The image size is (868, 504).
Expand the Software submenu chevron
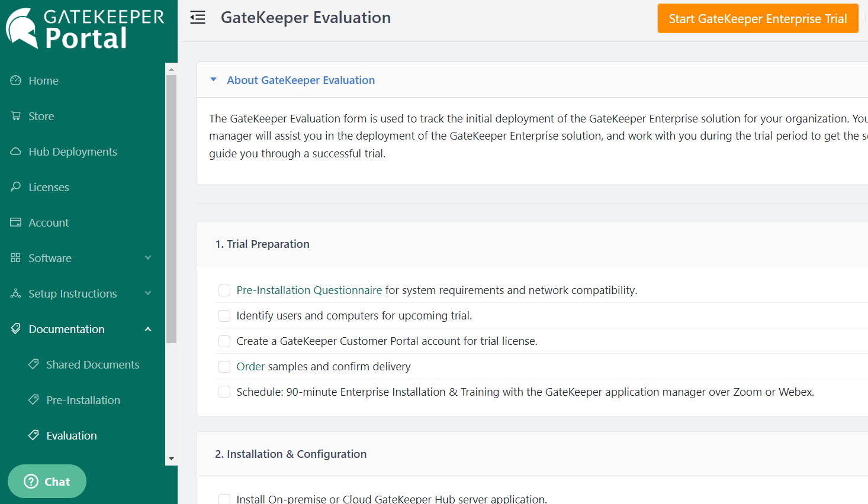[x=147, y=258]
